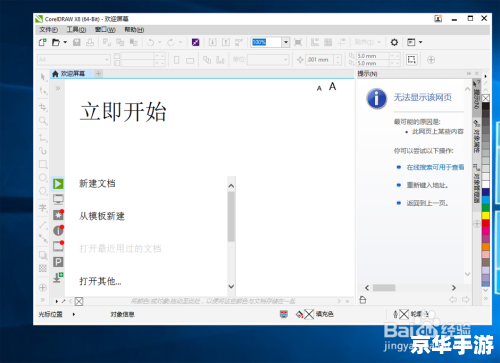Click the smaller A font size button

pyautogui.click(x=319, y=88)
